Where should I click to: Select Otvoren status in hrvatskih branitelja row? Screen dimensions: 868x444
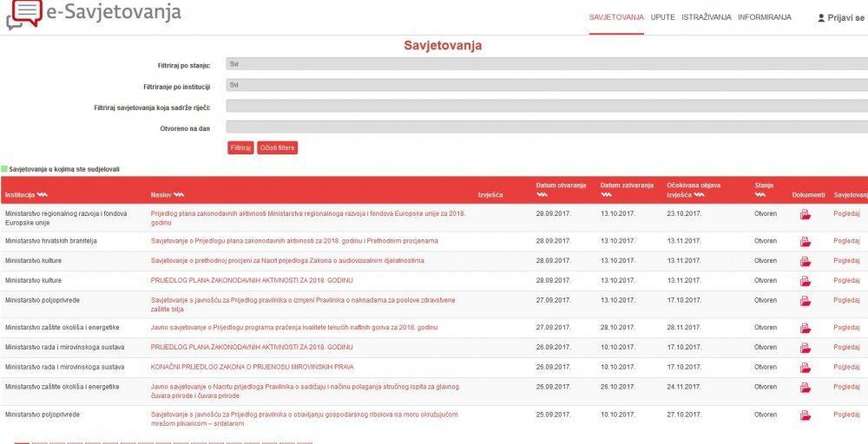click(x=765, y=241)
